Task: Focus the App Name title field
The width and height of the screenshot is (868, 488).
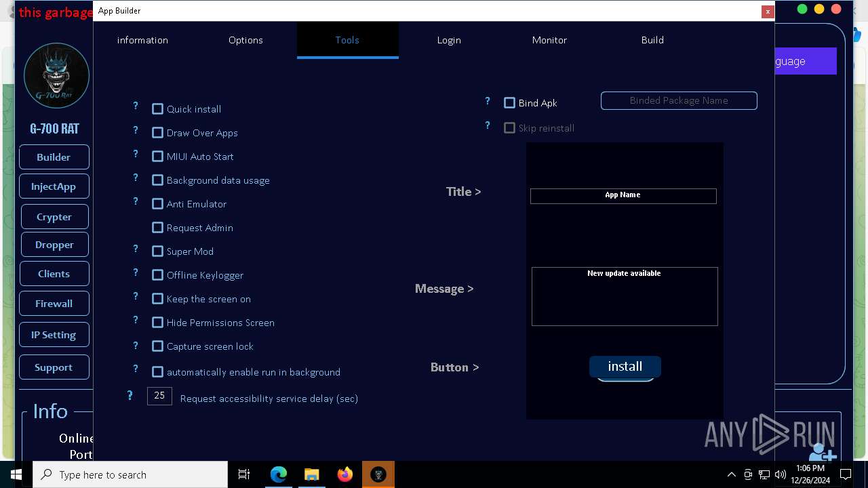Action: pyautogui.click(x=623, y=196)
